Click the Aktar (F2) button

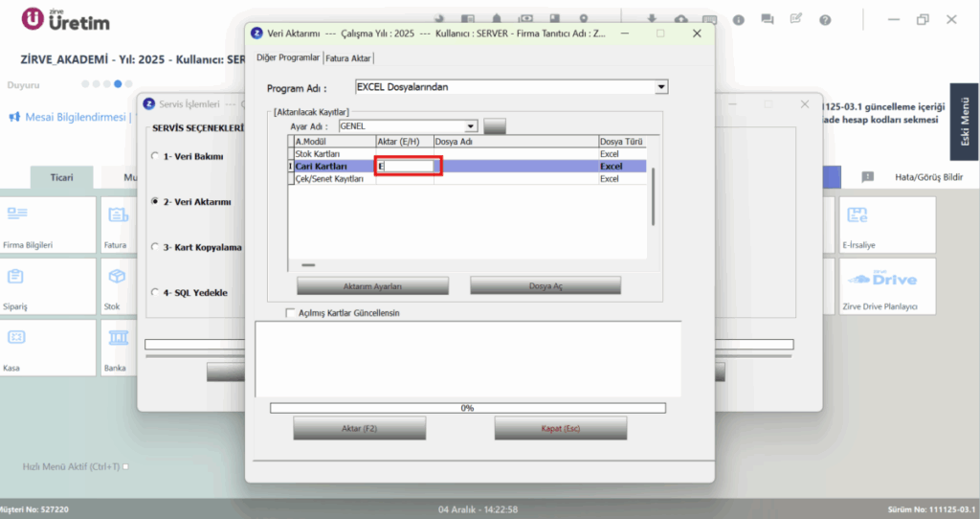coord(360,428)
